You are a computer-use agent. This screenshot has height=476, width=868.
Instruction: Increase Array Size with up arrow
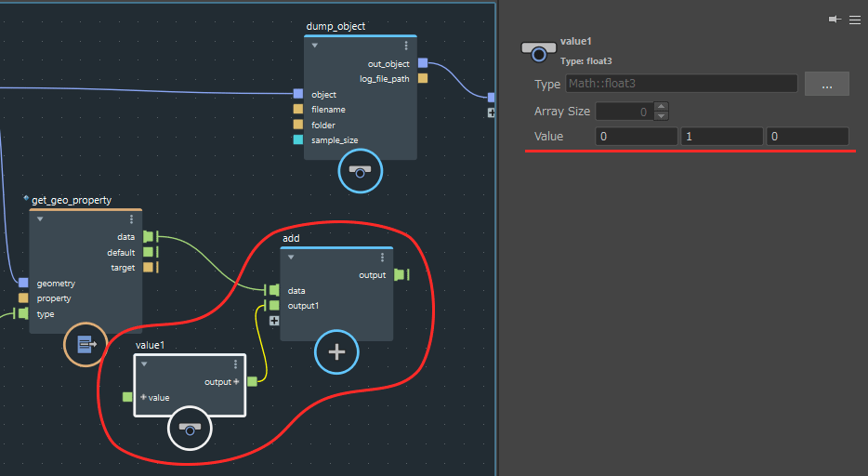[661, 107]
